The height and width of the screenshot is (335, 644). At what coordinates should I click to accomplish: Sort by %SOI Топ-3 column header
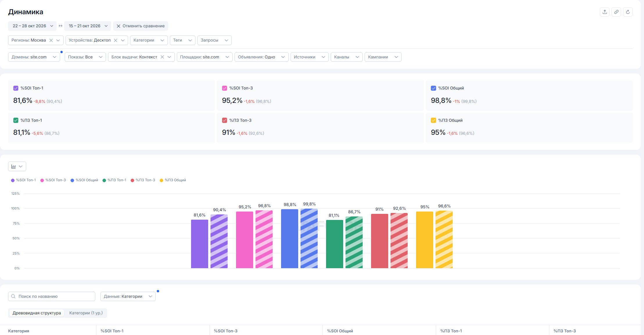point(226,331)
